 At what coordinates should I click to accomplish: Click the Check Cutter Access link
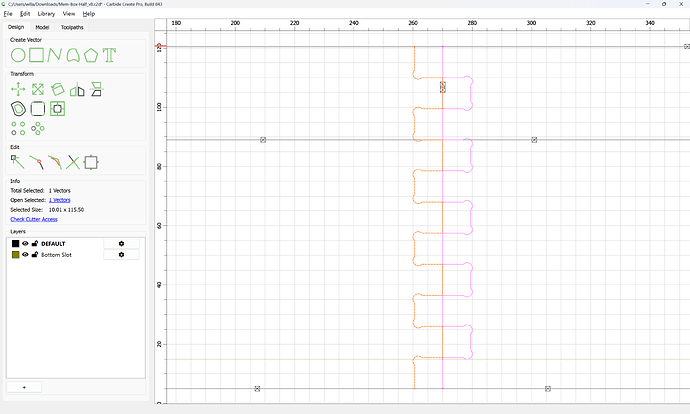34,219
